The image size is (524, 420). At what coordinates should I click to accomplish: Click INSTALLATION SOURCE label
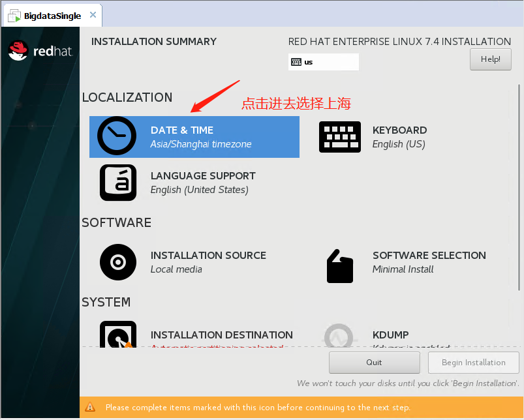click(x=208, y=255)
